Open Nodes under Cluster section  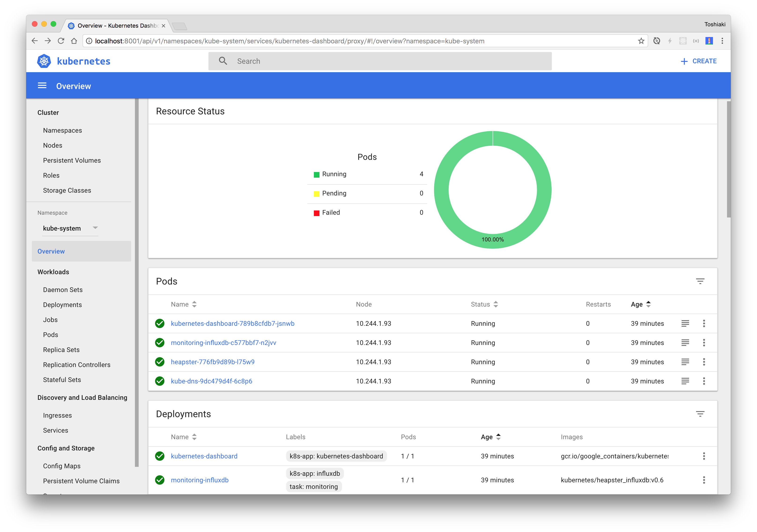click(x=52, y=146)
